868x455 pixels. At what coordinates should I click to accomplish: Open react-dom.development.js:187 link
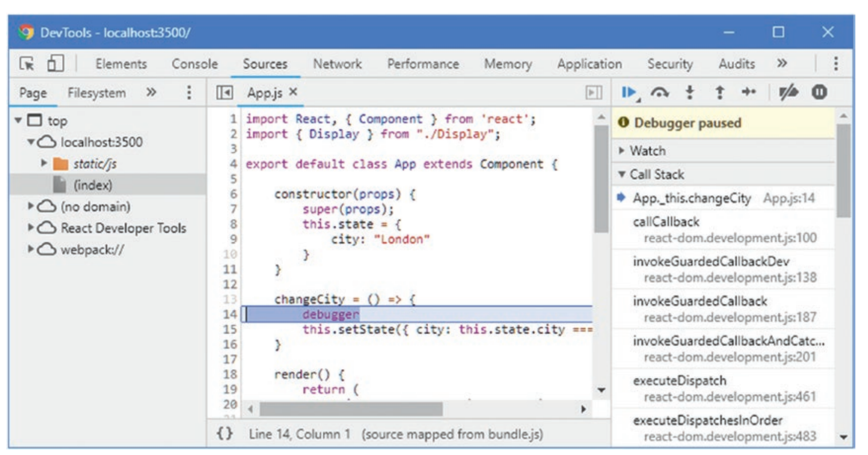(730, 317)
